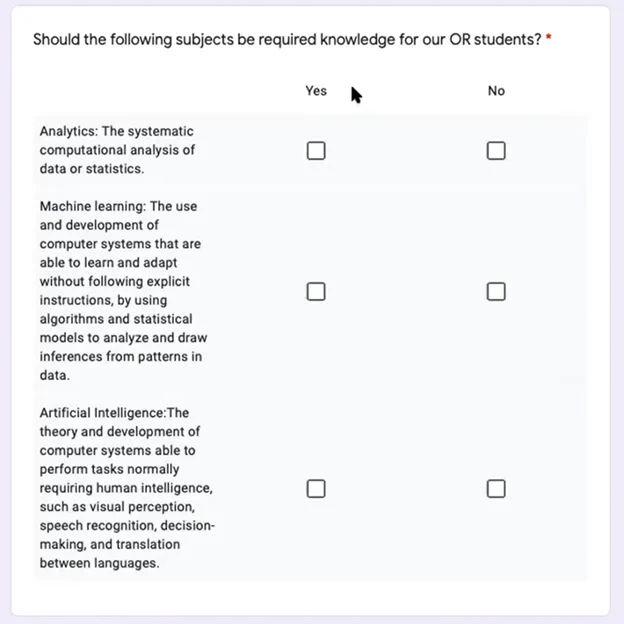Image resolution: width=624 pixels, height=624 pixels.
Task: Click the 'data or statistics.' text line
Action: pos(92,169)
